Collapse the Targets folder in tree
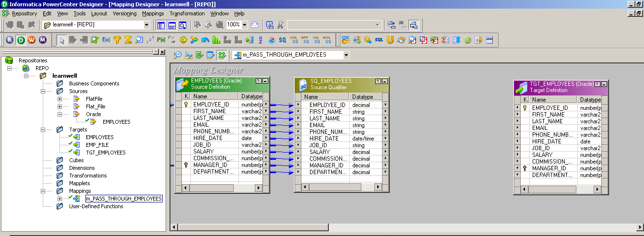 pos(44,130)
